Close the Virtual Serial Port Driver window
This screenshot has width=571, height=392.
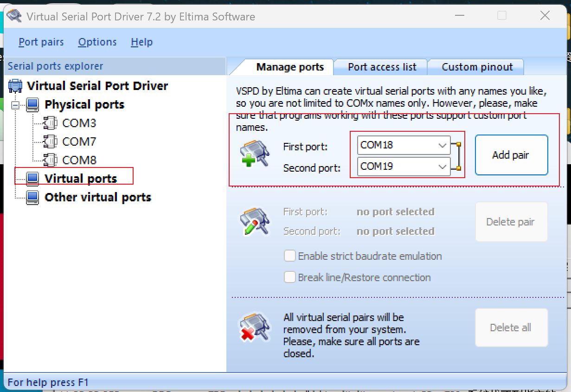pos(545,16)
